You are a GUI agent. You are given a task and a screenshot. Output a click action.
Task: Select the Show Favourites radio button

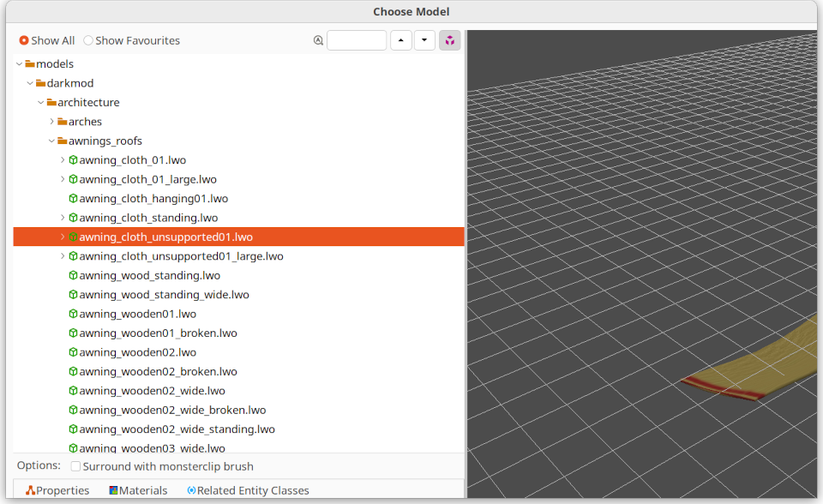tap(88, 40)
